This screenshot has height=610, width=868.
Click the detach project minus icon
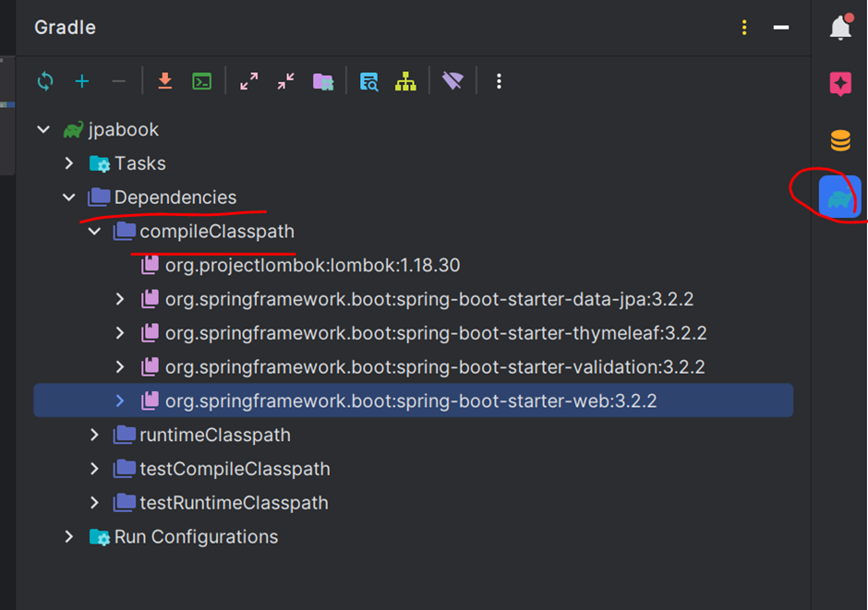[x=118, y=81]
